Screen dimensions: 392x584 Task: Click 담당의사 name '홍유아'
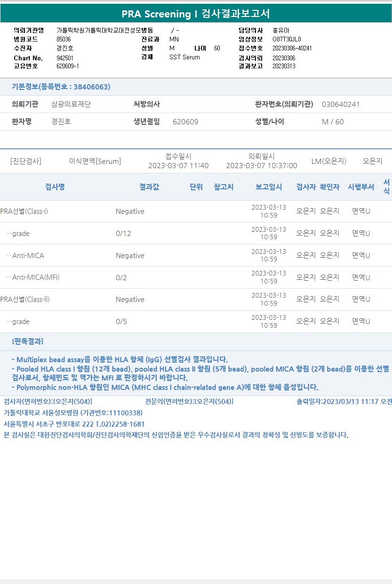281,30
